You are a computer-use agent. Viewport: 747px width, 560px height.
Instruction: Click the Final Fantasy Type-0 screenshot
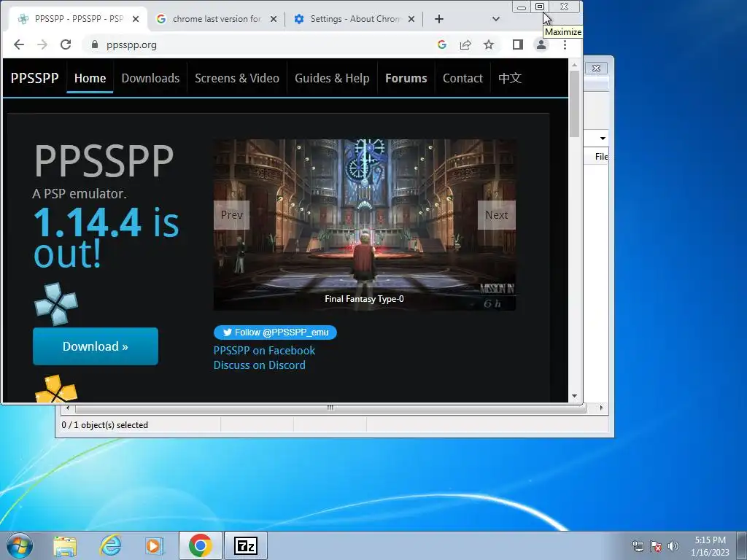tap(365, 225)
